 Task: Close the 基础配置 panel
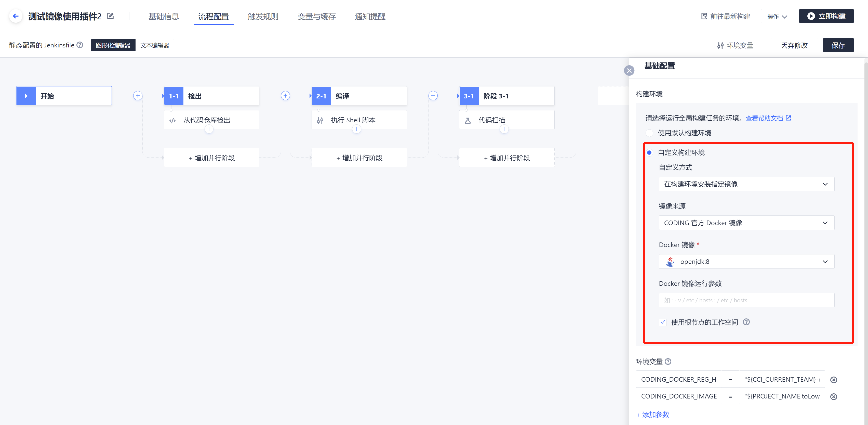pos(629,71)
